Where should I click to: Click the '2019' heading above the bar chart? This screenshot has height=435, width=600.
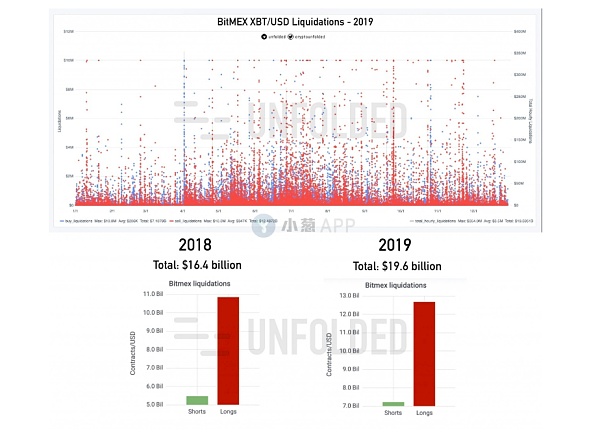pos(395,245)
